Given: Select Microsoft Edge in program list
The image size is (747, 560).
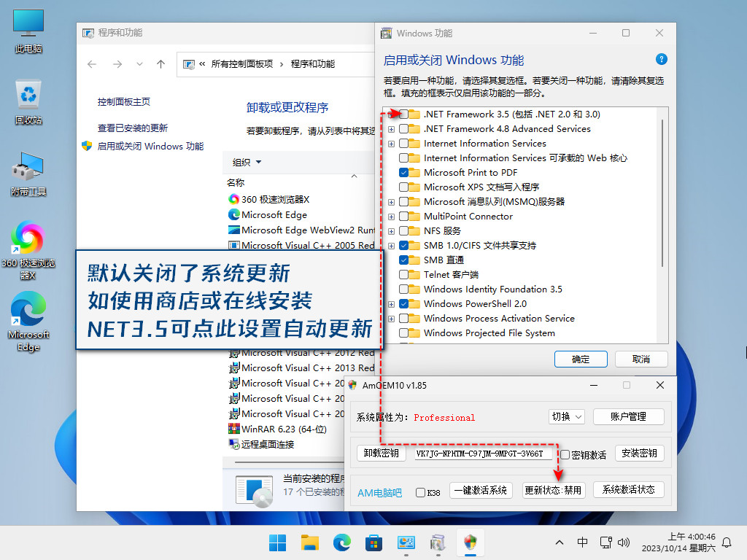Looking at the screenshot, I should [x=268, y=215].
